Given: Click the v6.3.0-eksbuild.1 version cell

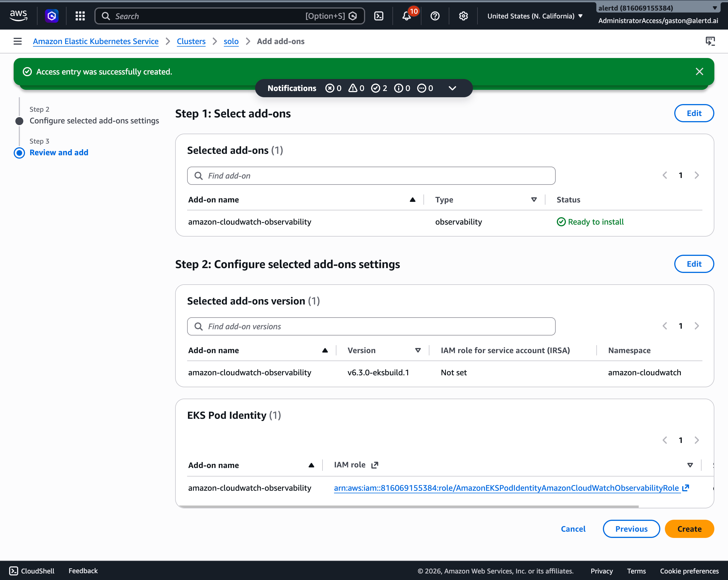Looking at the screenshot, I should pos(378,372).
